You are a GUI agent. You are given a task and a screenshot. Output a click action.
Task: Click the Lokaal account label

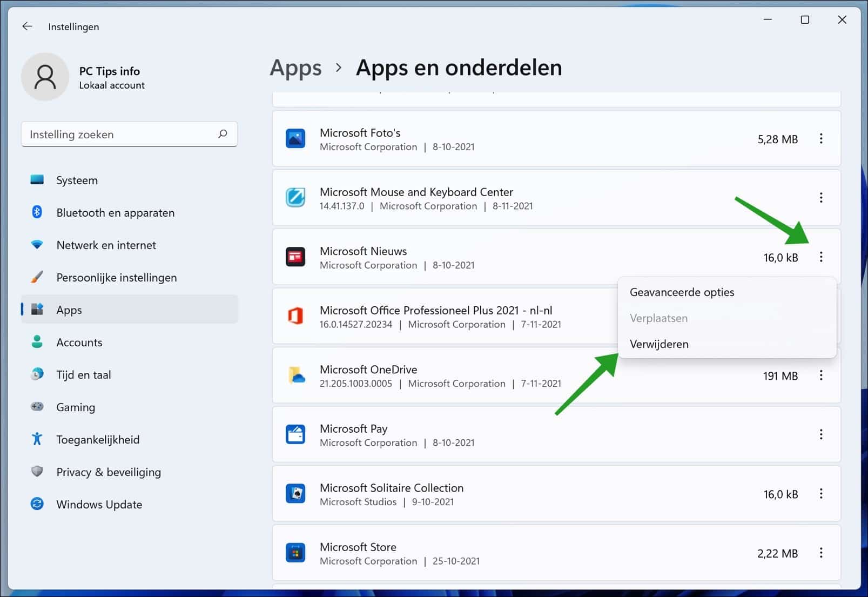[x=112, y=85]
